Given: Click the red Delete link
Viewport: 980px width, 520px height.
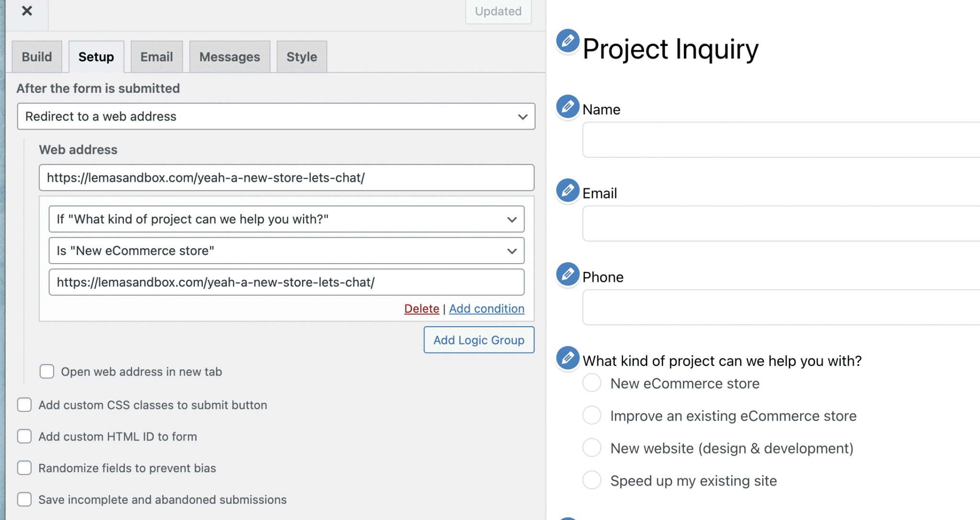Looking at the screenshot, I should tap(421, 309).
